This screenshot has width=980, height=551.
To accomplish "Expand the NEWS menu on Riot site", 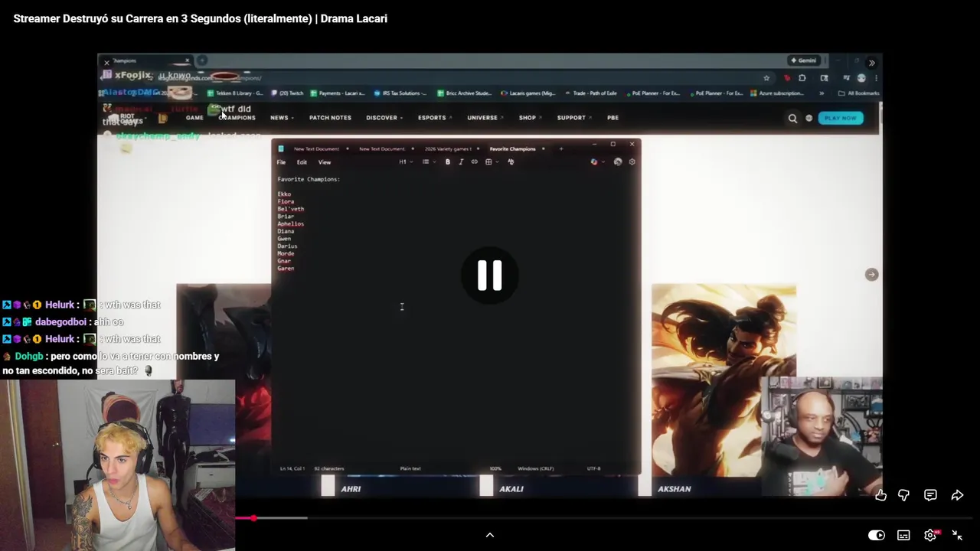I will pyautogui.click(x=281, y=118).
